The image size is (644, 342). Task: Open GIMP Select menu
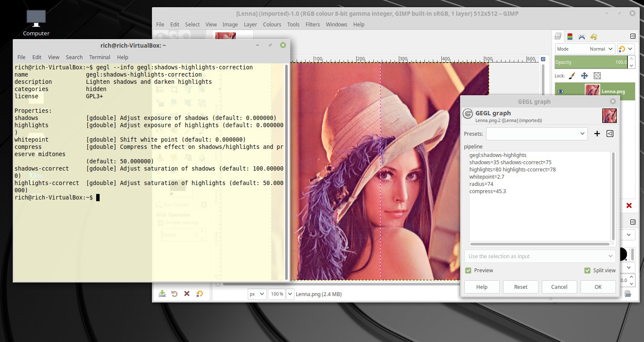coord(192,24)
